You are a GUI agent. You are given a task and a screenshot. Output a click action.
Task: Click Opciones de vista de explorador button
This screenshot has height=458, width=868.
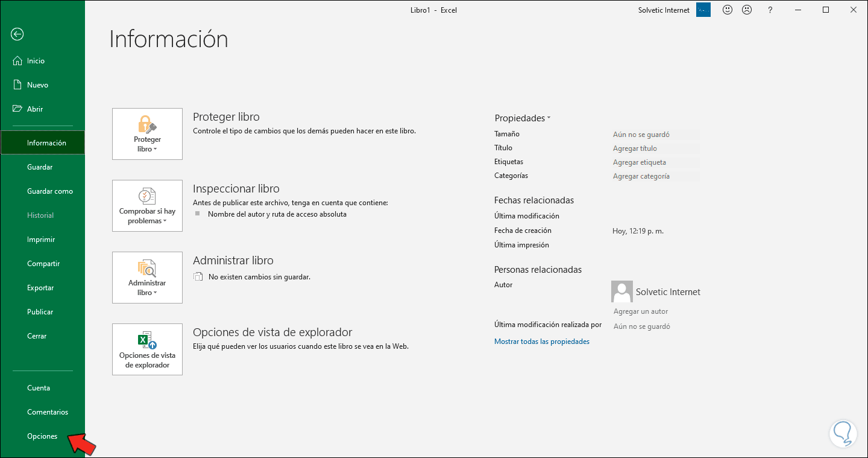[x=147, y=349]
